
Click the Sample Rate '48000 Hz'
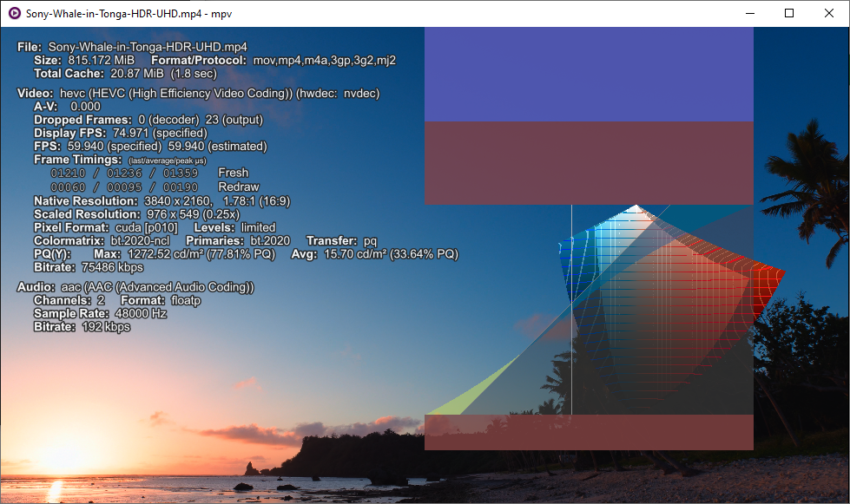141,313
